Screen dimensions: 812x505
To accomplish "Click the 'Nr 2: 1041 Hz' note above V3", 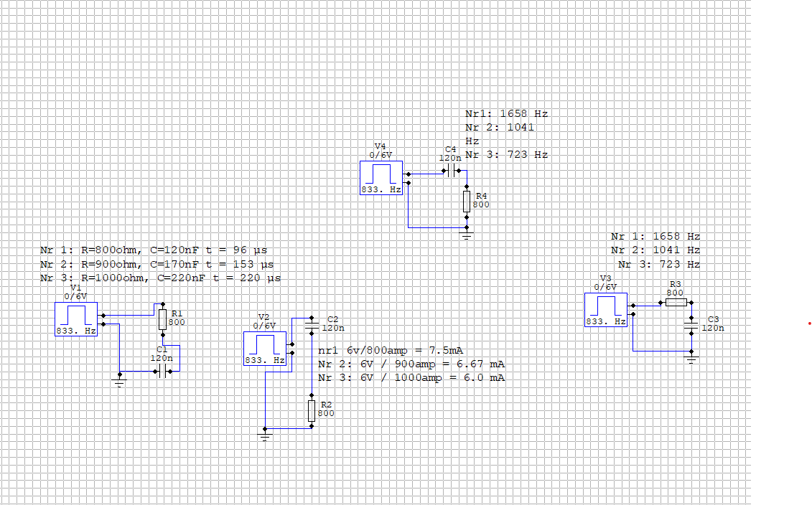I will (x=655, y=250).
